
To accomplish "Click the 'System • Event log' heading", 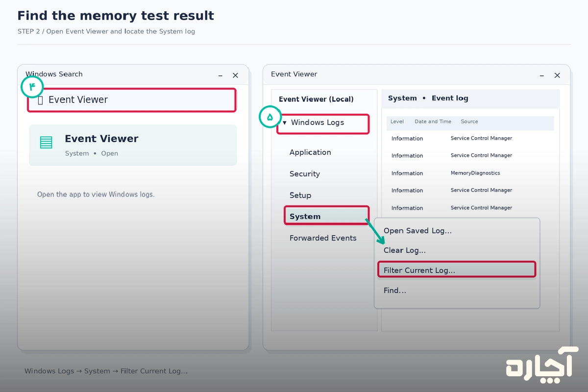I will (x=428, y=98).
